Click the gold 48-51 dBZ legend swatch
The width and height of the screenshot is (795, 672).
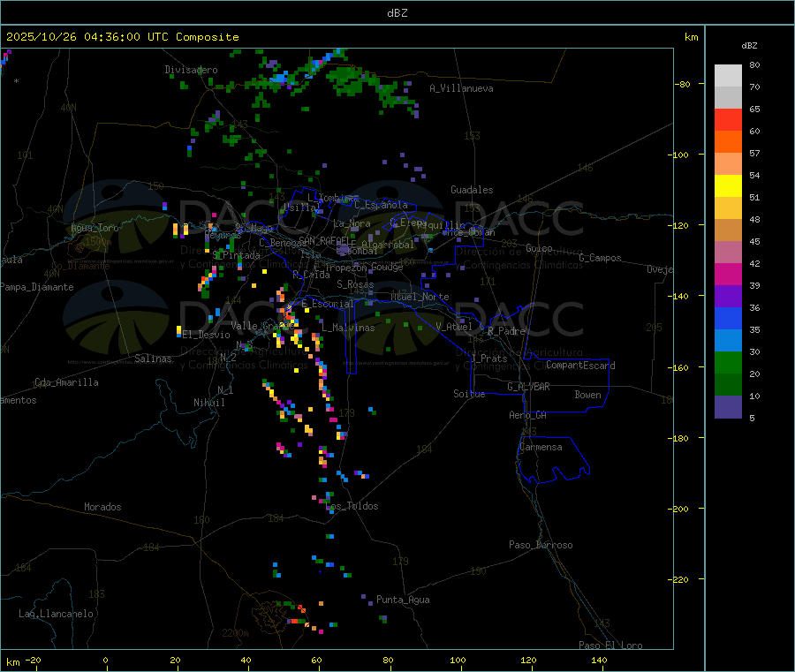pyautogui.click(x=728, y=208)
